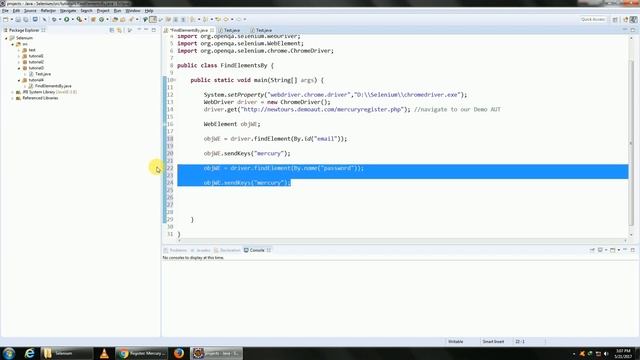Click the New Java Class icon
This screenshot has height=360, width=640.
click(101, 19)
